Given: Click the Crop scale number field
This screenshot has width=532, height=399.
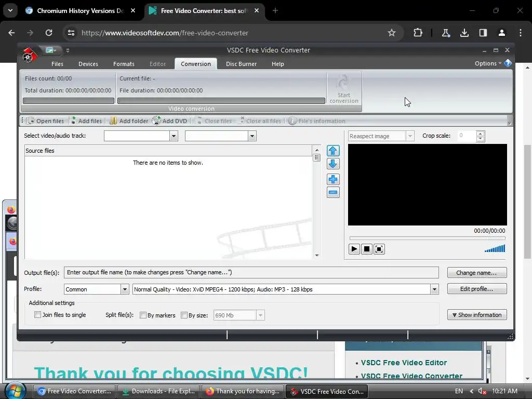Looking at the screenshot, I should (467, 136).
